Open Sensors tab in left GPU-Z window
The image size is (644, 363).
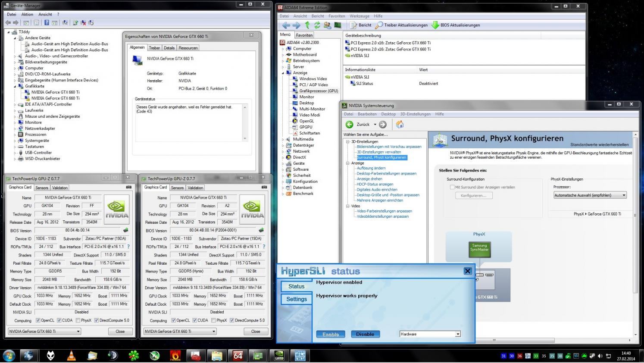click(x=42, y=188)
